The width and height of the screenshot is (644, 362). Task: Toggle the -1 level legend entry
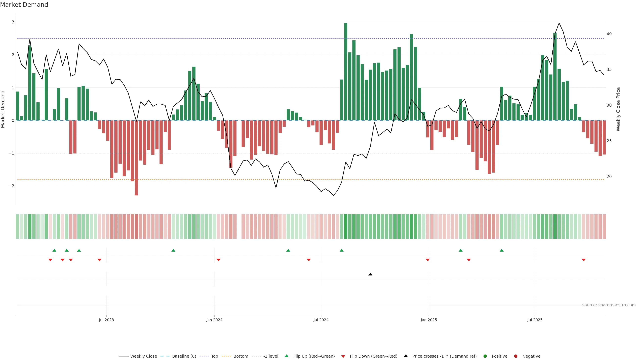click(x=271, y=356)
